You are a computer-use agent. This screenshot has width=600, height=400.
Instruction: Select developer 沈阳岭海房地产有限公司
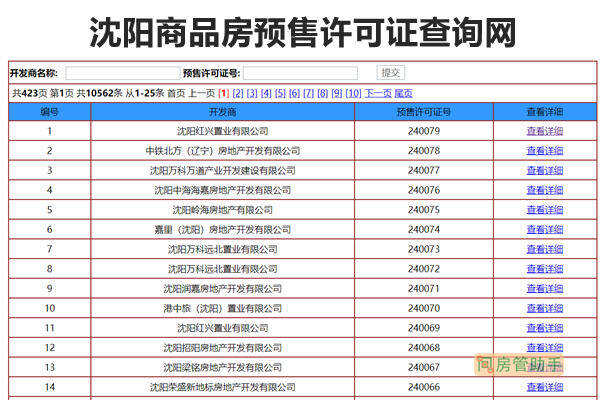pos(223,210)
